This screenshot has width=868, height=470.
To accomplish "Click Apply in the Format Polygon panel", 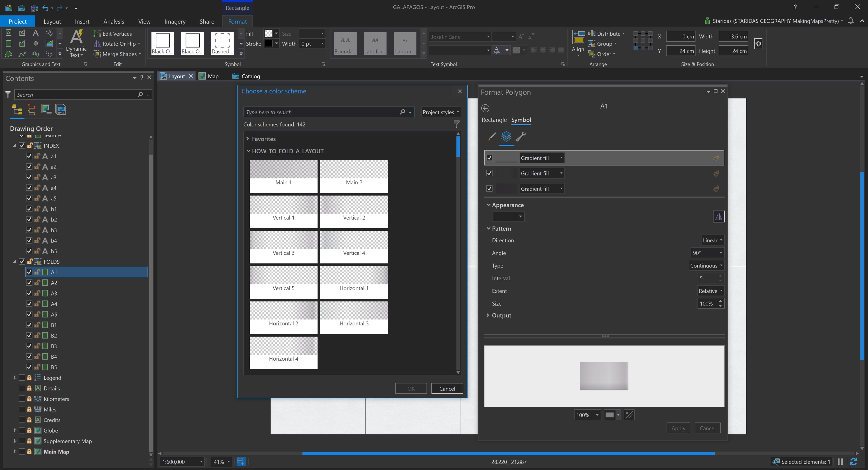I will pyautogui.click(x=678, y=428).
